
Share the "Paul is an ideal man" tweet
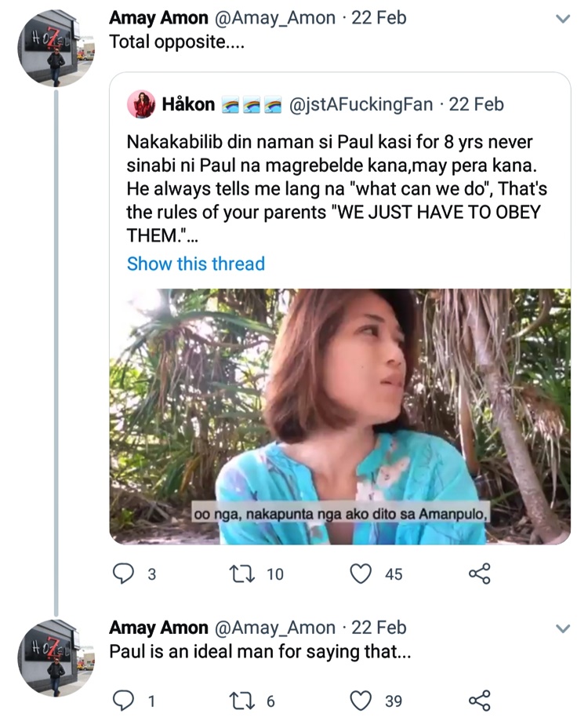(x=480, y=701)
